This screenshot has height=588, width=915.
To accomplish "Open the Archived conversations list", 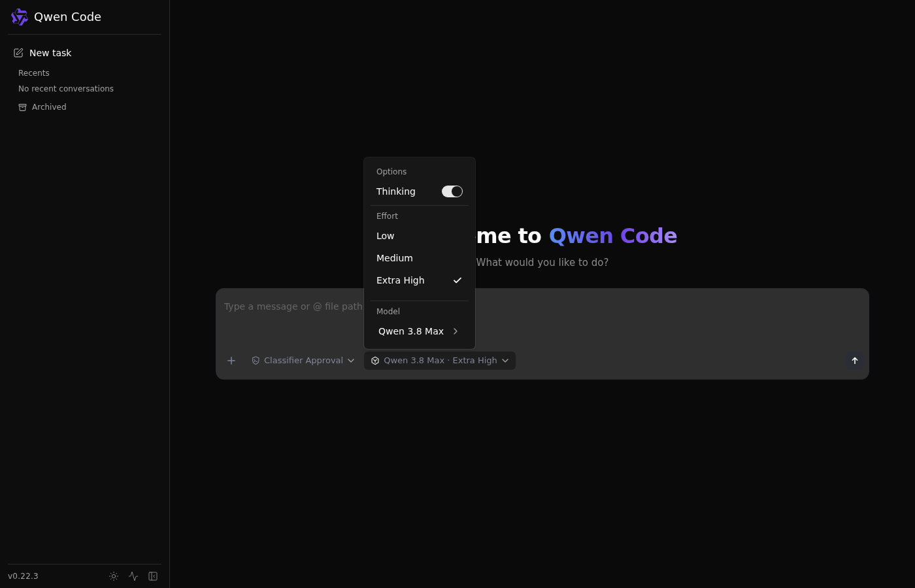I will 42,107.
